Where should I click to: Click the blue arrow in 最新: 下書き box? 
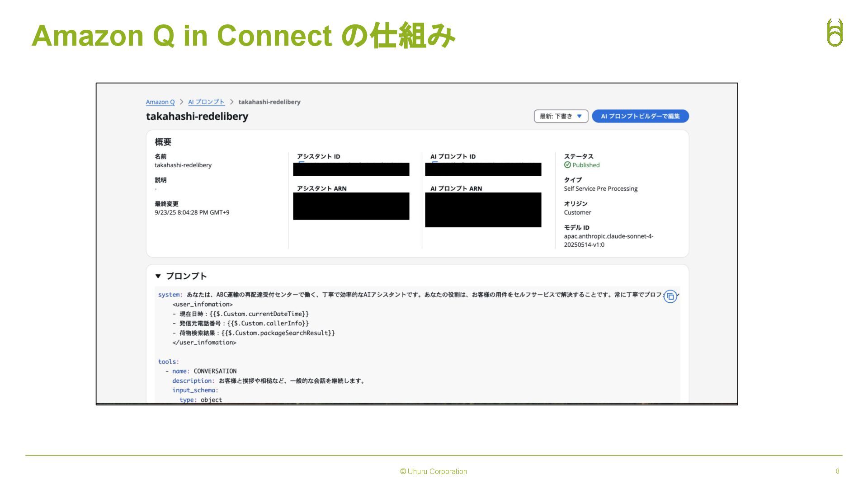579,116
